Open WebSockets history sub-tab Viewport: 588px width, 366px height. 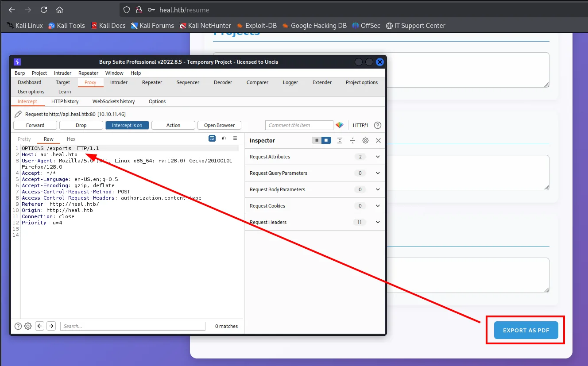(x=113, y=101)
